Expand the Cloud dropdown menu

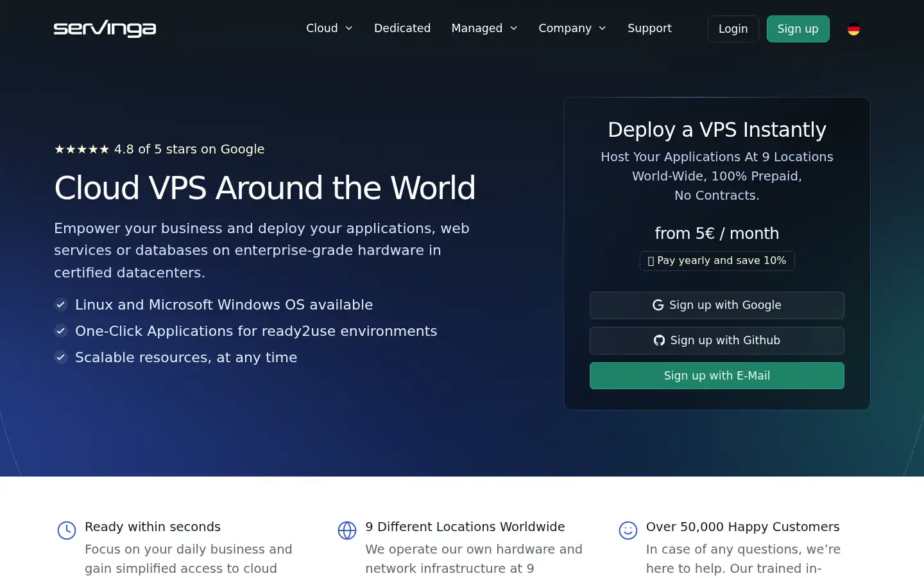329,28
